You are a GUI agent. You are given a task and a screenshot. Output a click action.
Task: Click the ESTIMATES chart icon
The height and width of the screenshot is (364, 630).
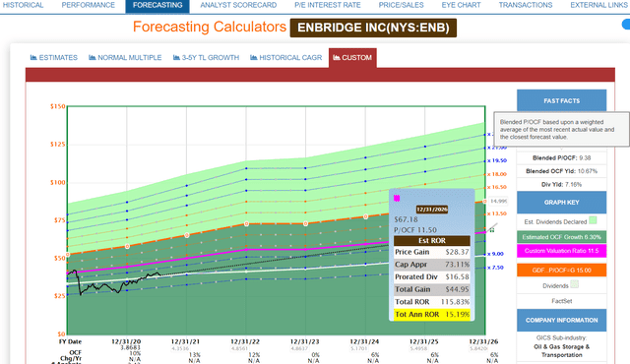coord(33,57)
